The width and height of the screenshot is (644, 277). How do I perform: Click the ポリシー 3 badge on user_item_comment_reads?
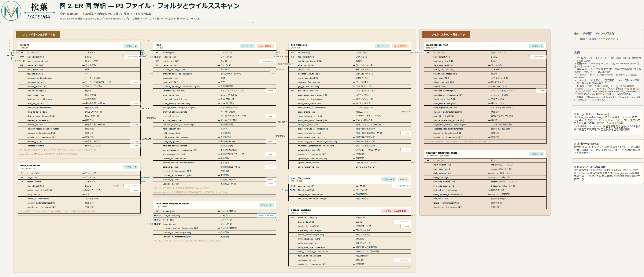(x=266, y=205)
